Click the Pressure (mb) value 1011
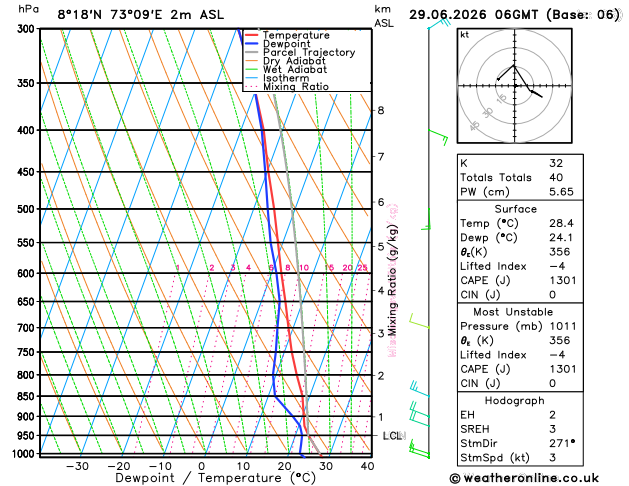The width and height of the screenshot is (629, 486). 563,326
